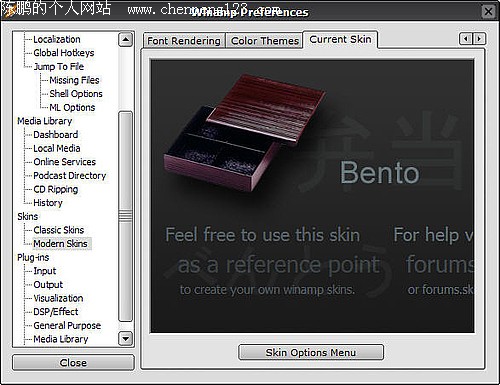Screen dimensions: 500x385
Task: Select Localization in the tree
Action: click(57, 39)
